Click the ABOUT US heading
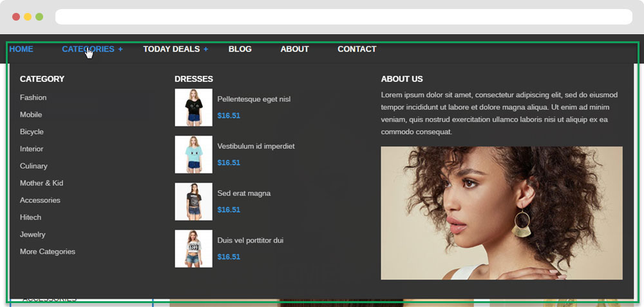Screen dimensions: 644x307 402,79
